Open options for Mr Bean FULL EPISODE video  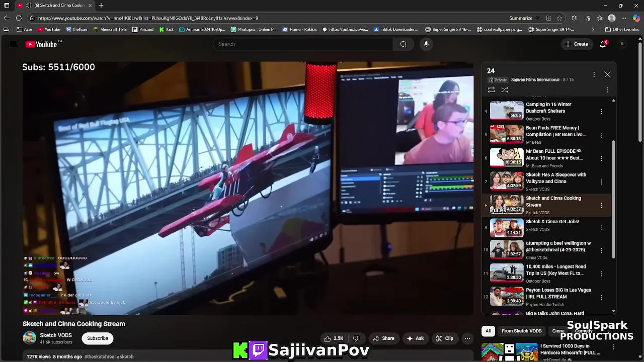(x=601, y=158)
